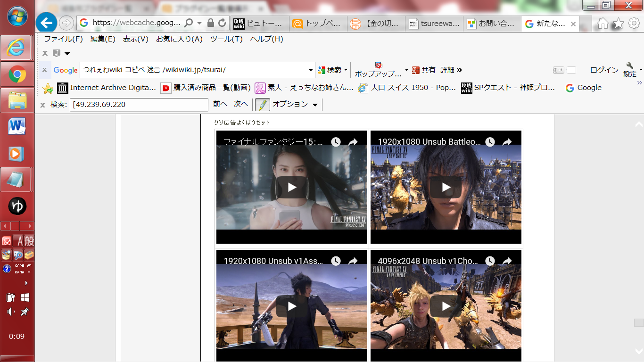Click 次へ find next button

[241, 104]
